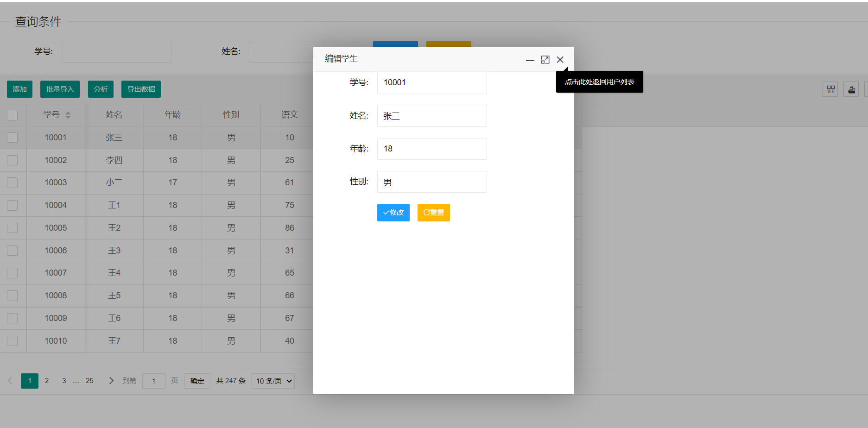Click the 修改 button to save changes

click(x=393, y=213)
